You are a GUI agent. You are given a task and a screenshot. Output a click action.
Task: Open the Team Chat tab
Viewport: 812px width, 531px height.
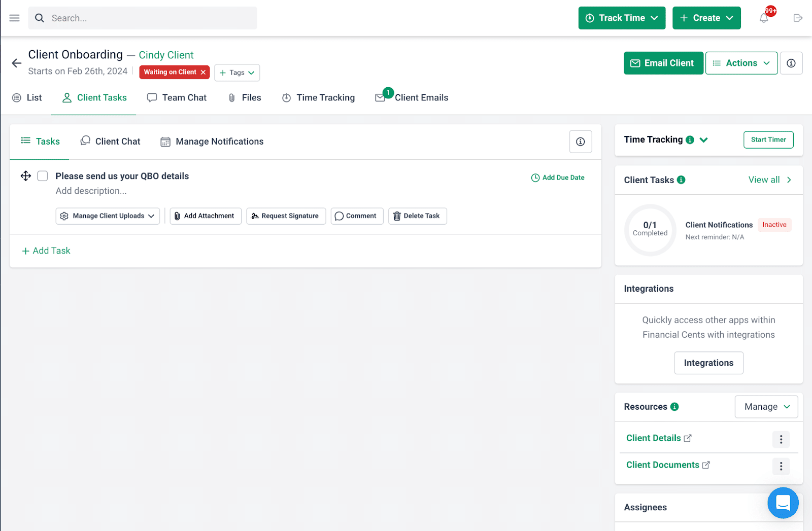(x=177, y=98)
